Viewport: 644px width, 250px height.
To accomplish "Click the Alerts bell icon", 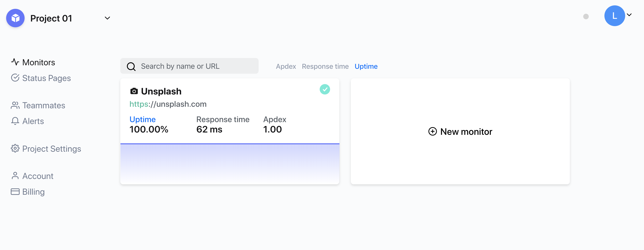I will pos(15,121).
